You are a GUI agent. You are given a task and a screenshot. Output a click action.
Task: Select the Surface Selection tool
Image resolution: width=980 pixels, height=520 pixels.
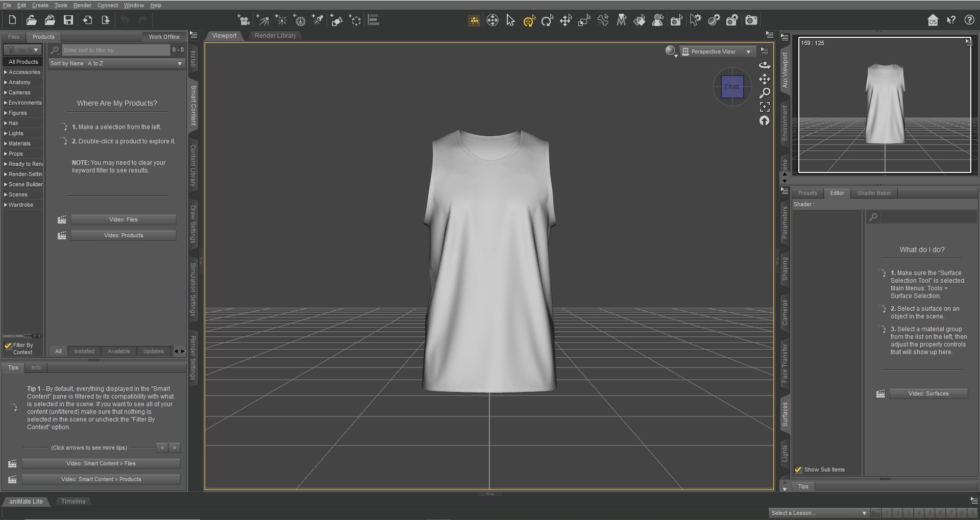pos(640,20)
